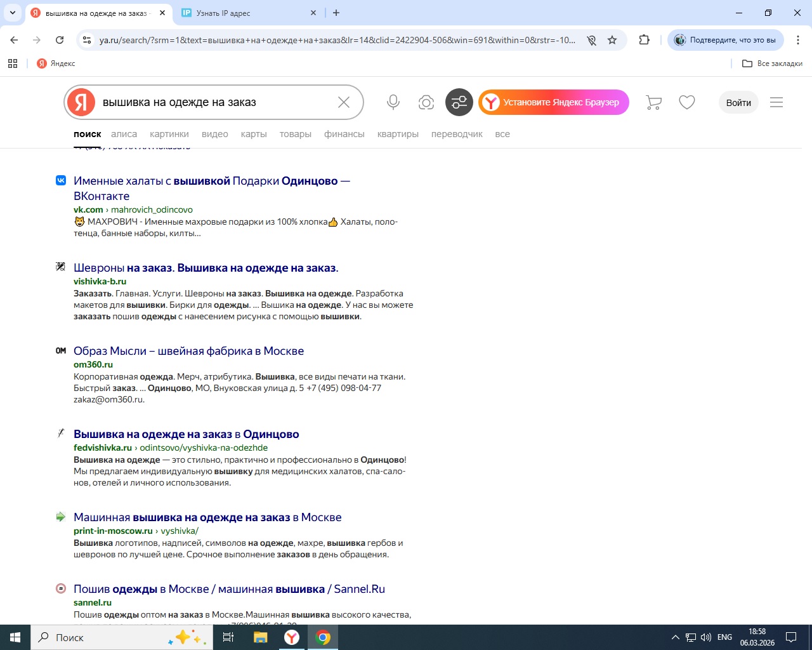Select the 'карты' search tab
The height and width of the screenshot is (650, 812).
coord(254,134)
